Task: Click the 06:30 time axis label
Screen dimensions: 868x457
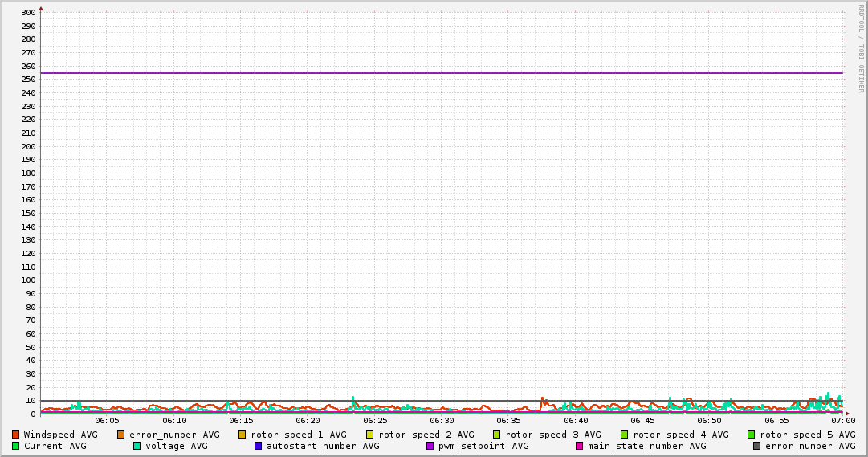Action: (x=442, y=421)
